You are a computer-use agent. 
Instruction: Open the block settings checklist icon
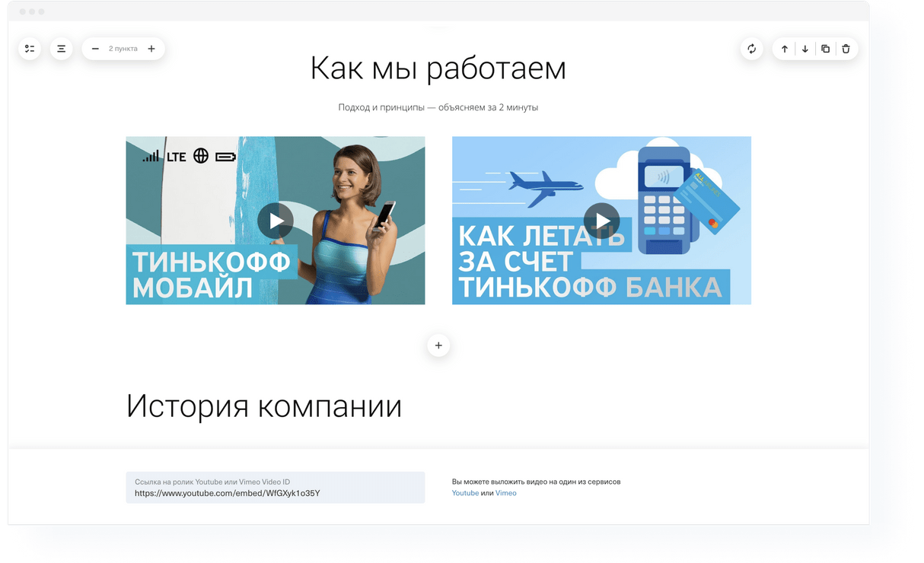click(x=30, y=49)
